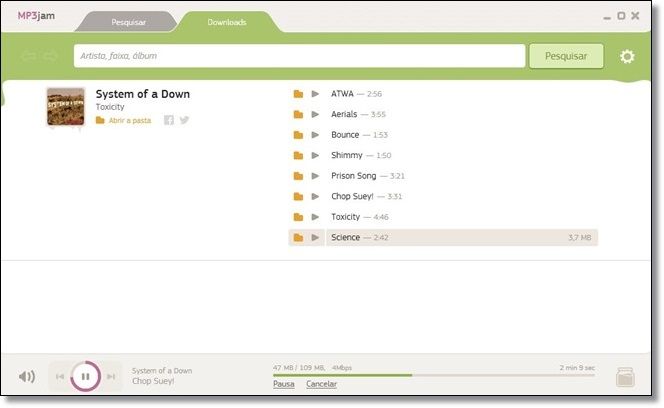This screenshot has height=408, width=664.
Task: Play the Toxicity track
Action: (x=315, y=217)
